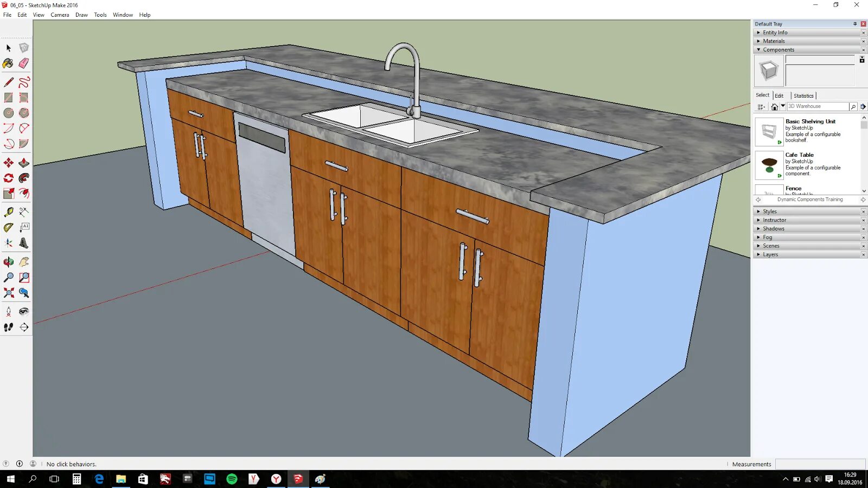Activate the pink Eraser tool
The height and width of the screenshot is (488, 868).
24,63
